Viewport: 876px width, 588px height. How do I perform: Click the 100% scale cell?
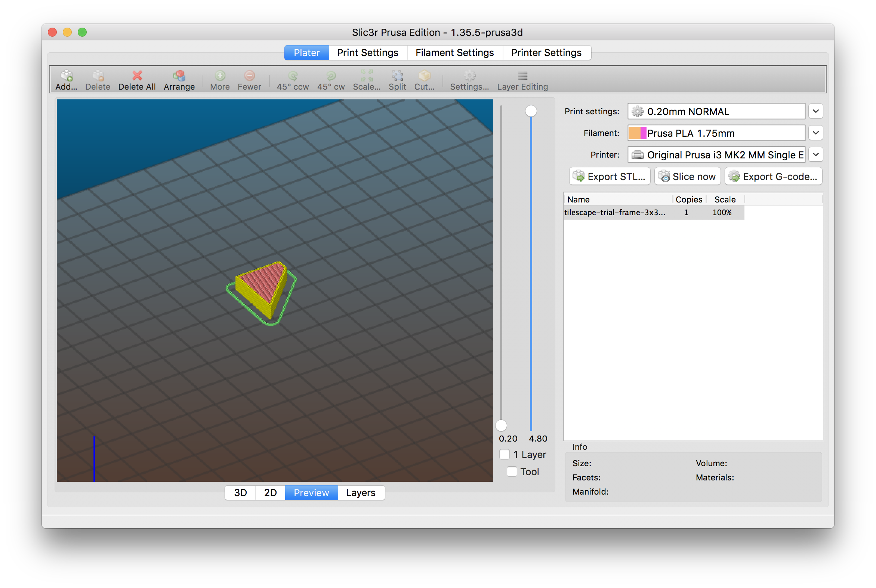pos(722,213)
